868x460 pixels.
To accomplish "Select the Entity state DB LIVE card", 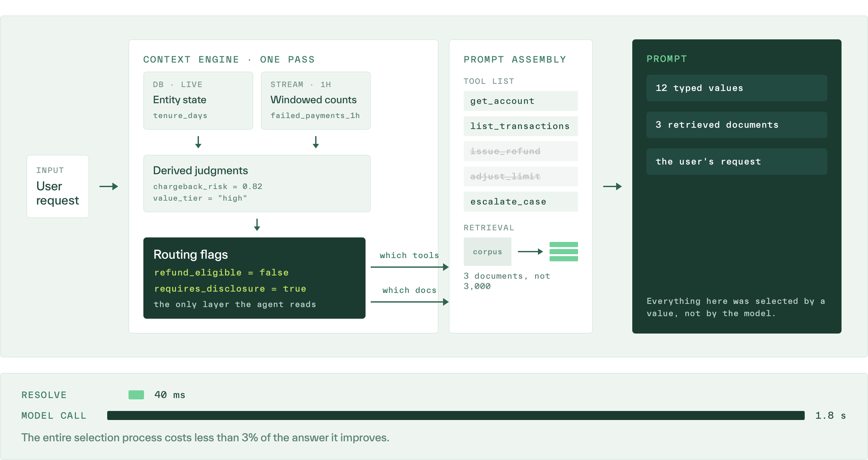I will 198,101.
